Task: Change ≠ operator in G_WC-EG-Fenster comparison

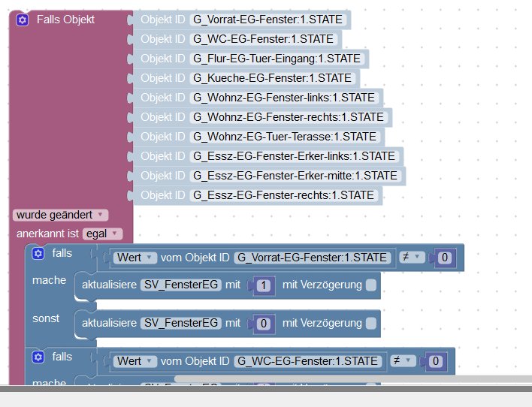Action: (403, 360)
